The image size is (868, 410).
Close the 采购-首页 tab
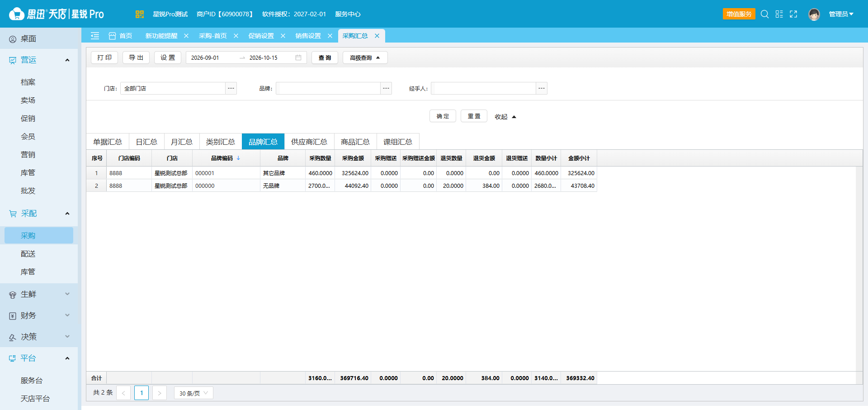[236, 36]
